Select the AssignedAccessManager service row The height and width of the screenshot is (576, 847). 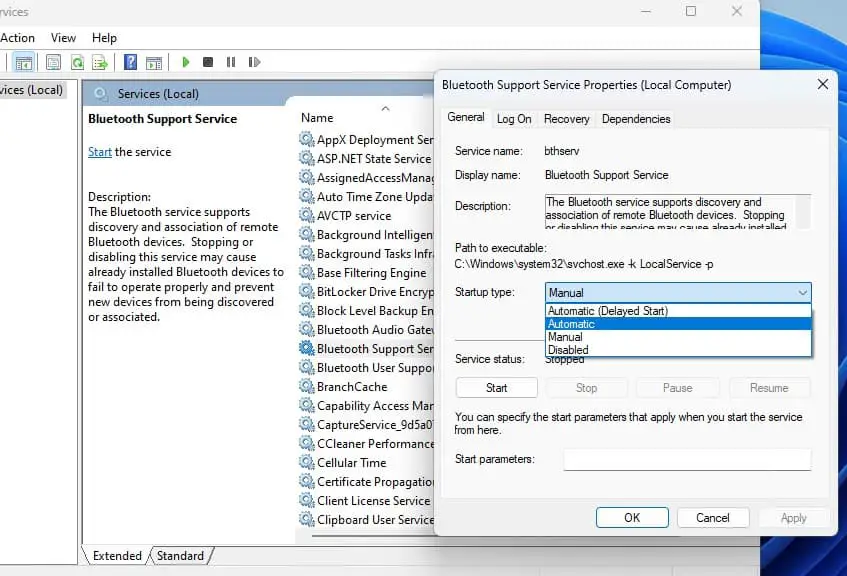366,177
